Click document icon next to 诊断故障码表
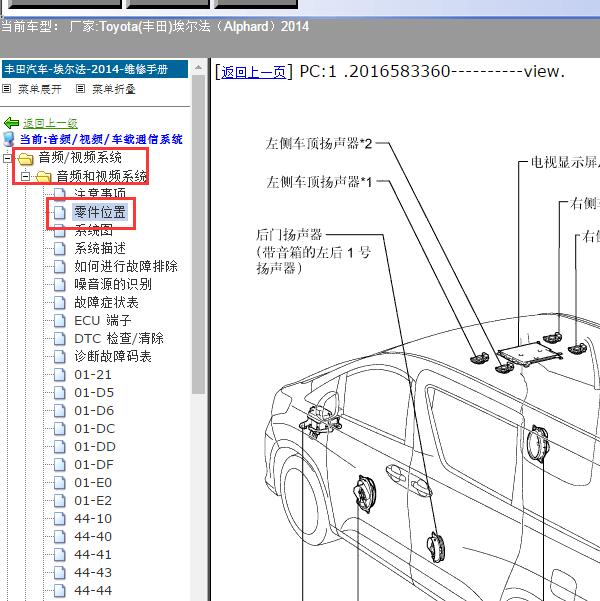 coord(59,357)
